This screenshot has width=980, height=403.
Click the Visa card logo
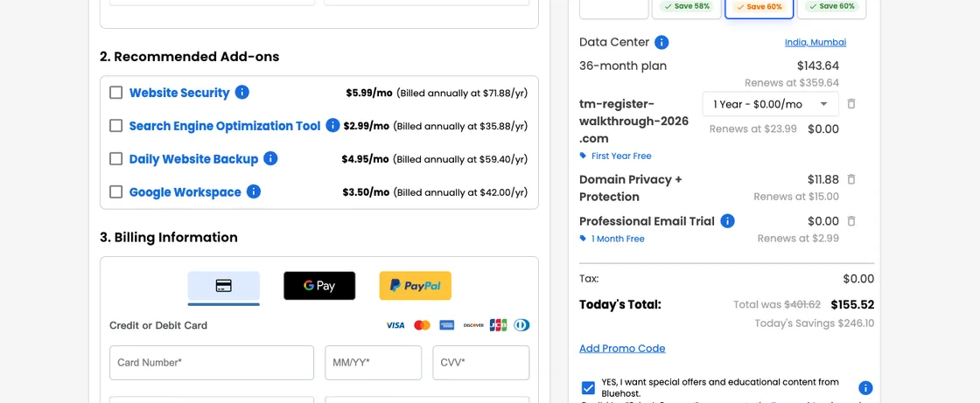click(395, 325)
